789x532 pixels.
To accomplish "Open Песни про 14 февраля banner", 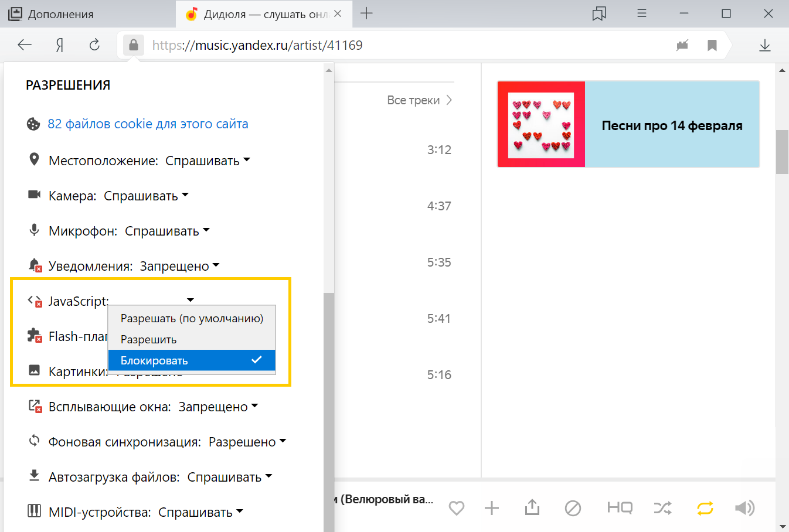I will coord(628,124).
